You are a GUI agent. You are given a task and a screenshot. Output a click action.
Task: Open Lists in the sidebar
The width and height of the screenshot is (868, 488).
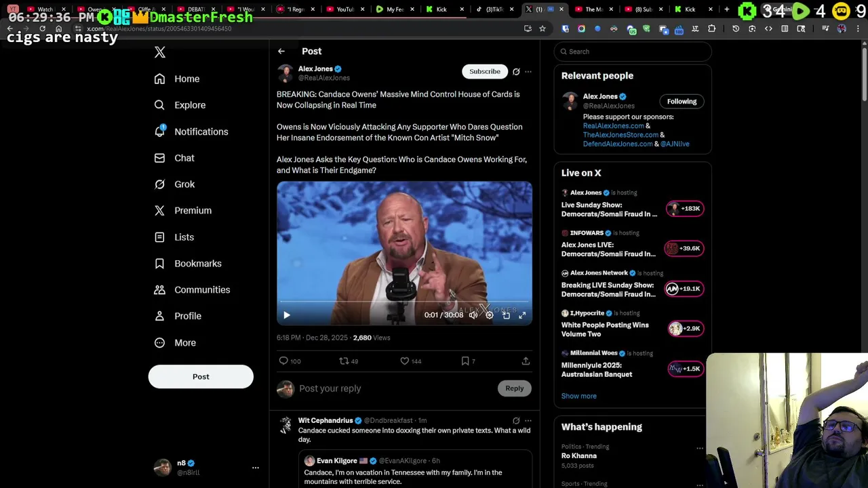174,237
